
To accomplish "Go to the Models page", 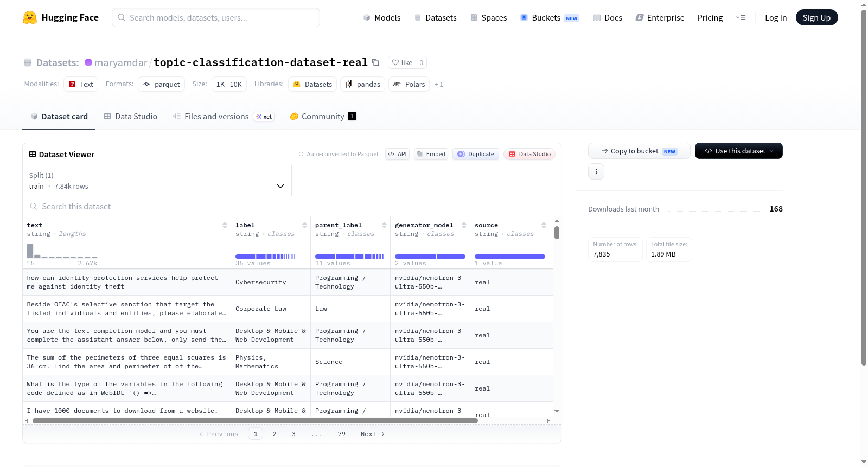I will coord(382,17).
